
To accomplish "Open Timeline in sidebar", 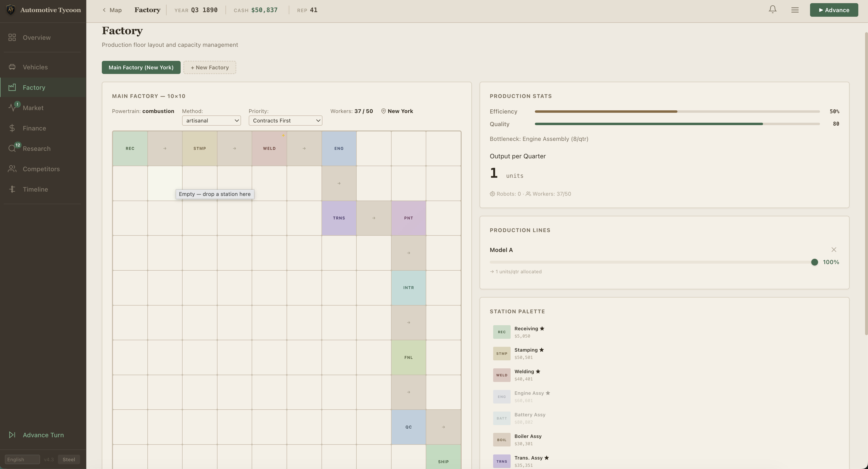I will pos(43,189).
